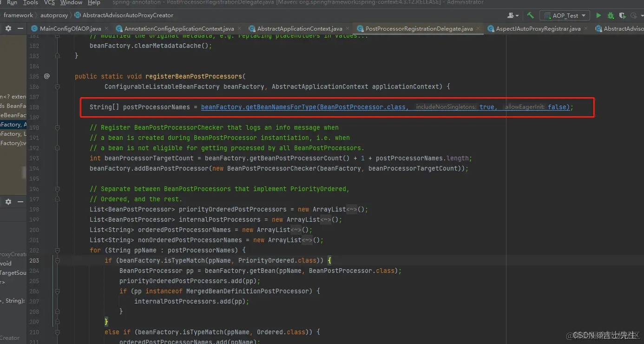
Task: Build project with the hammer icon
Action: (531, 15)
